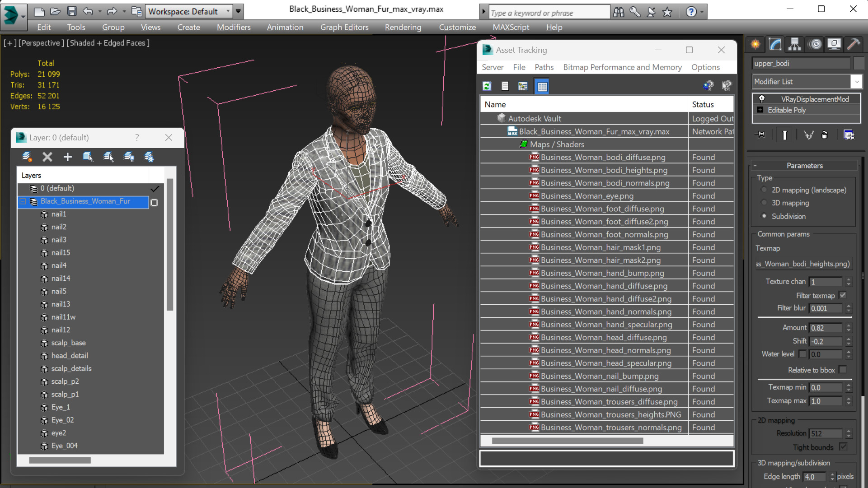The image size is (868, 488).
Task: Click the Texmap bodi_heights.png button
Action: pyautogui.click(x=804, y=264)
